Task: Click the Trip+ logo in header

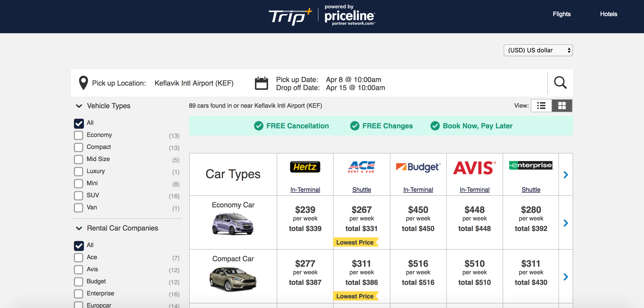Action: click(291, 17)
